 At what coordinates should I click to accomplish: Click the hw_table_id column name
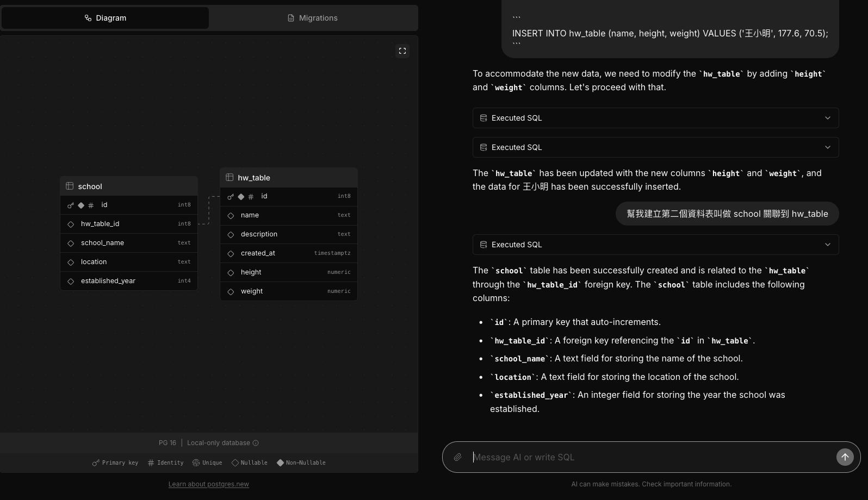(x=100, y=224)
